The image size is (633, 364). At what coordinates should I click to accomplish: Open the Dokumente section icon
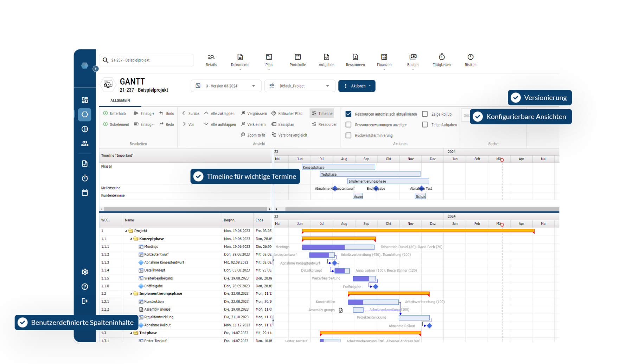pyautogui.click(x=240, y=57)
